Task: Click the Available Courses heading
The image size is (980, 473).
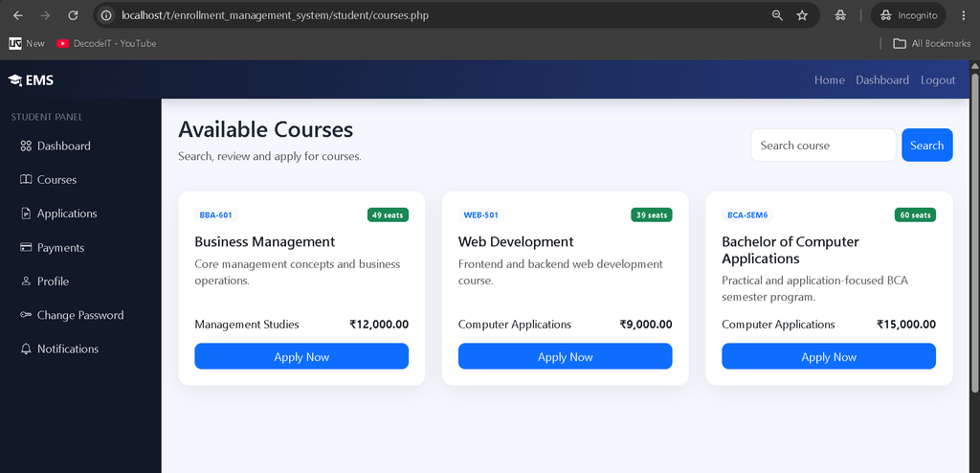Action: (x=266, y=129)
